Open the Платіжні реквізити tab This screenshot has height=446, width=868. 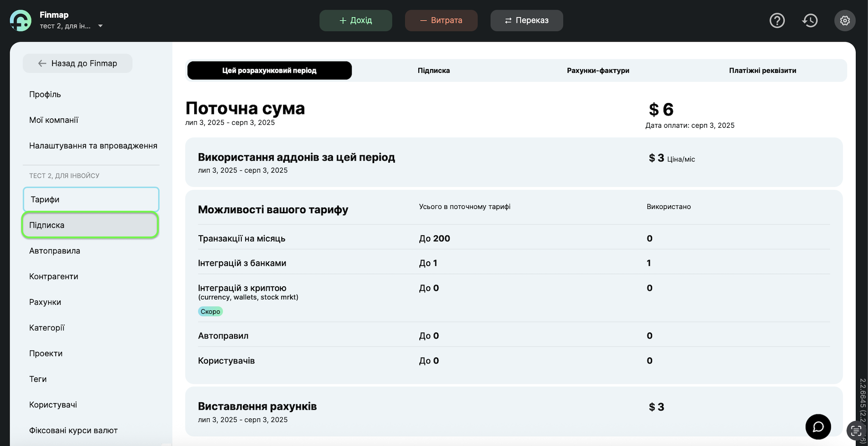coord(762,71)
